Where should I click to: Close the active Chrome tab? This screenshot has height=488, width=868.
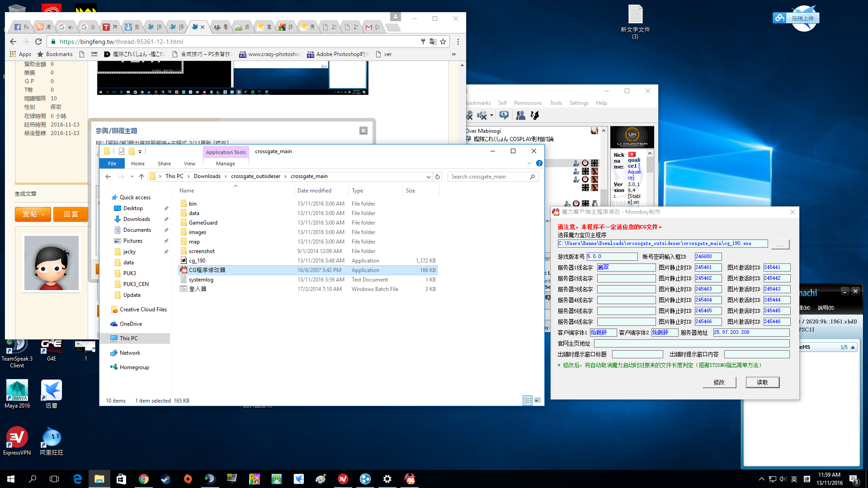(203, 27)
